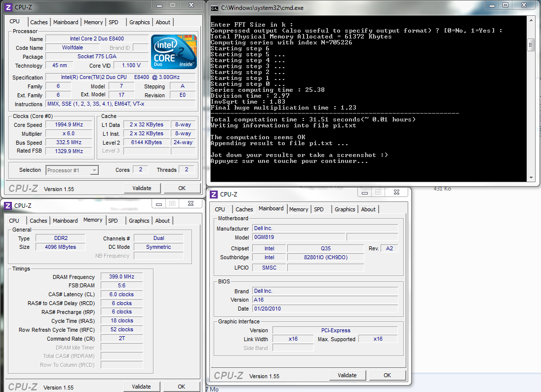Click the cmd window vertical scrollbar thumb
This screenshot has height=392, width=541.
point(531,45)
